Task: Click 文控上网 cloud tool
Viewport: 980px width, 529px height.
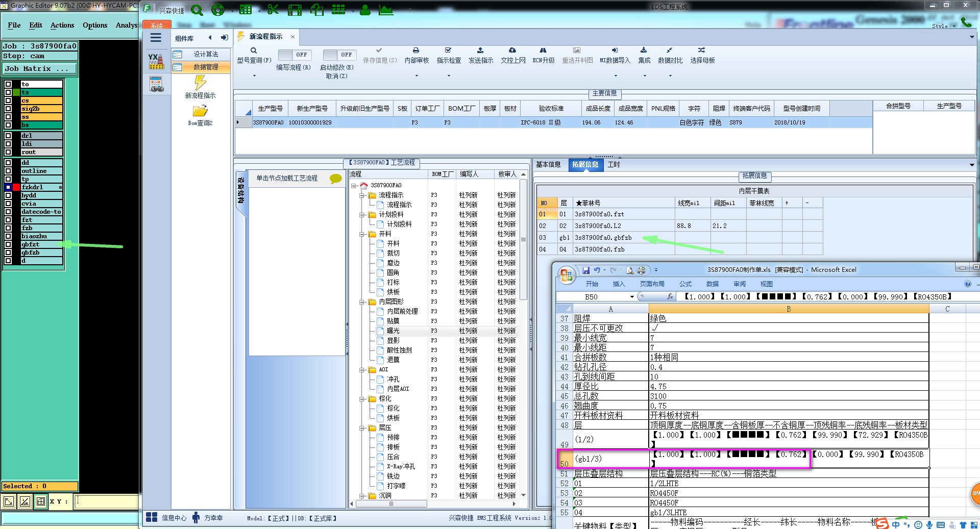Action: click(x=513, y=56)
